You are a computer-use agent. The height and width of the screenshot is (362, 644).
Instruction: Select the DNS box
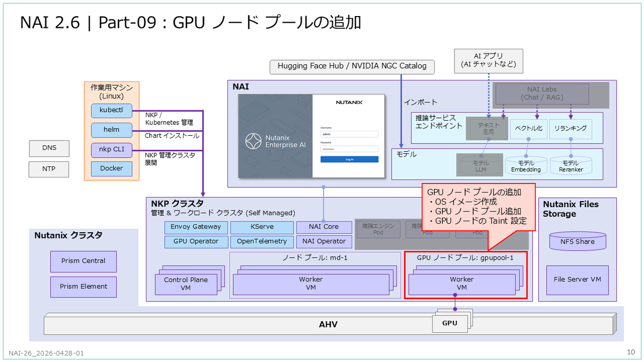pos(49,147)
